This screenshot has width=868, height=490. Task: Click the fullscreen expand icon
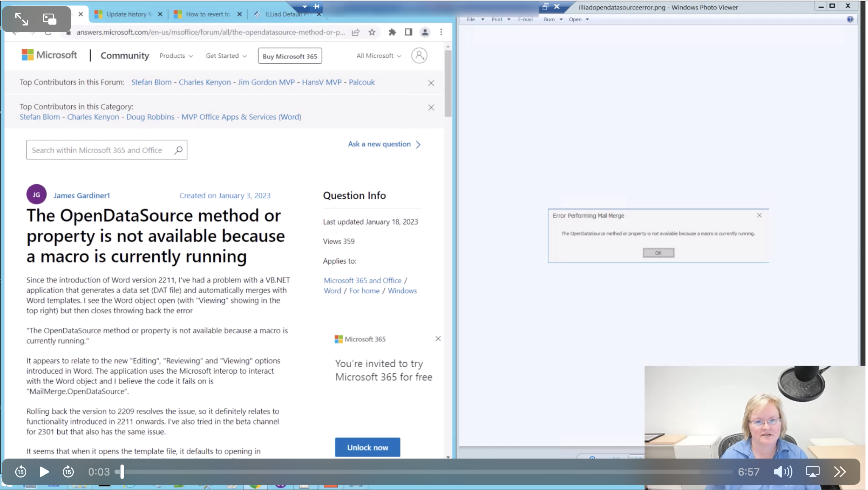[22, 18]
